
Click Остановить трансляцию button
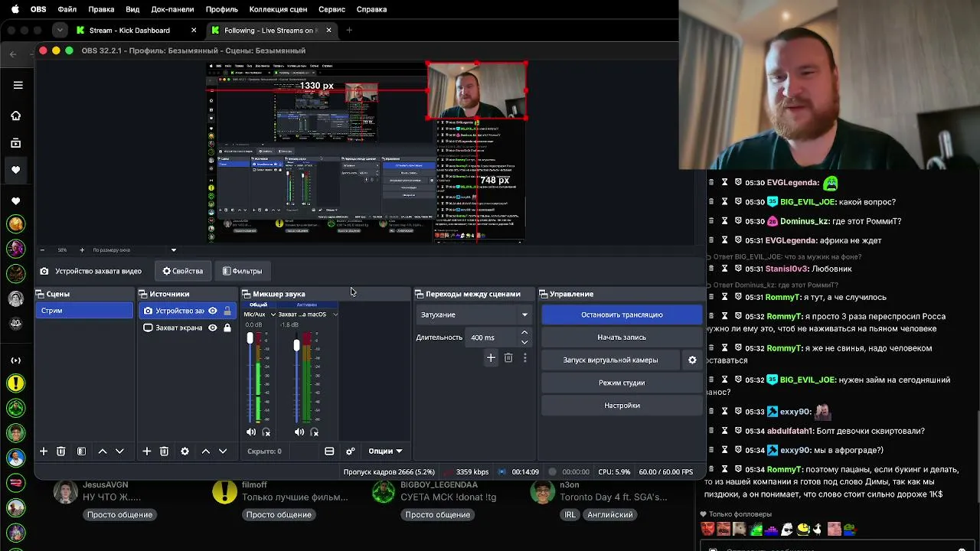click(x=622, y=315)
